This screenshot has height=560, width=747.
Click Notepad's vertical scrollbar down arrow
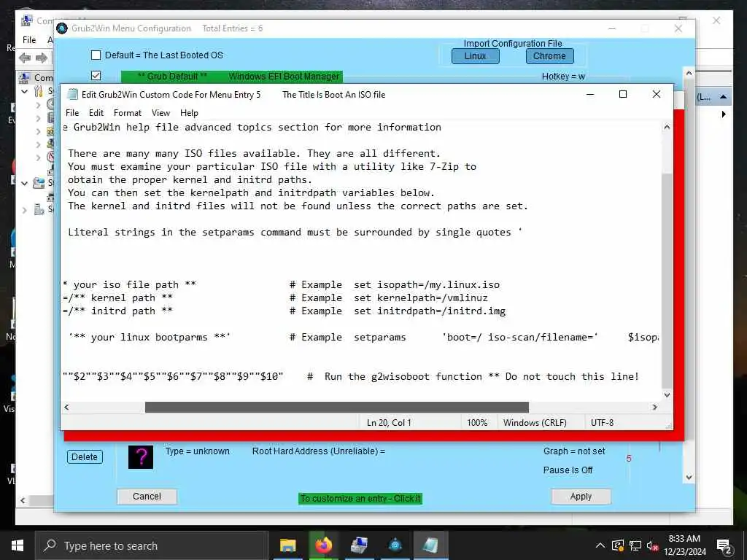(x=667, y=394)
